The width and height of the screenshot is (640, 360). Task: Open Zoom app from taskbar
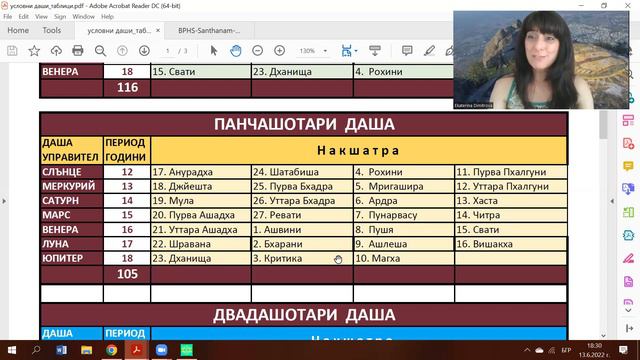(x=161, y=350)
